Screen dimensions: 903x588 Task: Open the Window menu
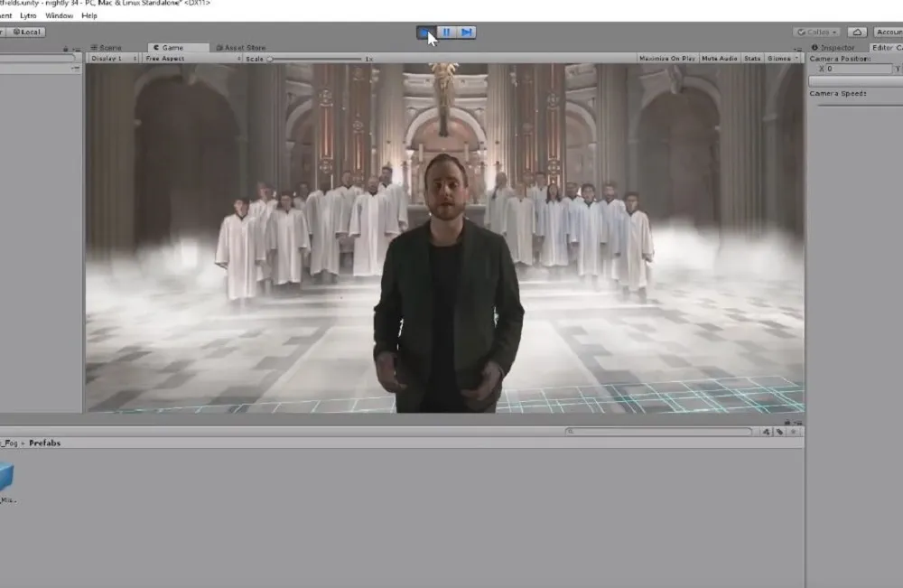[x=59, y=15]
